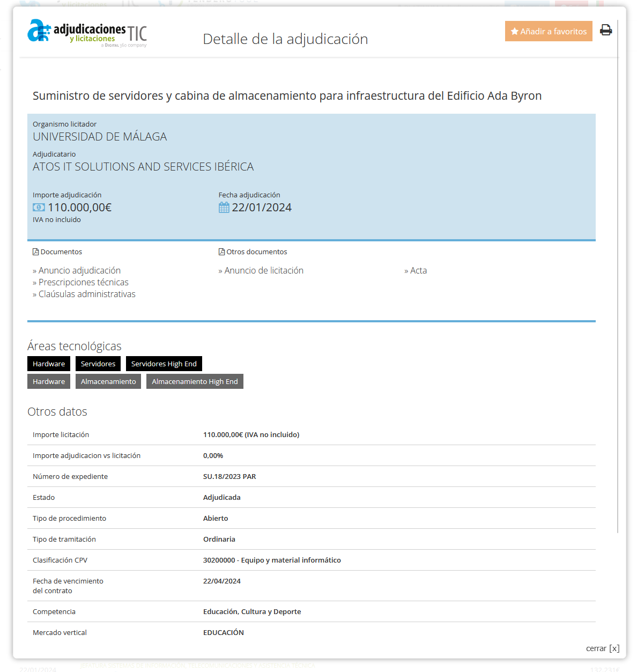Screen dimensions: 637x672
Task: Click the Ordinaria processing value
Action: point(219,539)
